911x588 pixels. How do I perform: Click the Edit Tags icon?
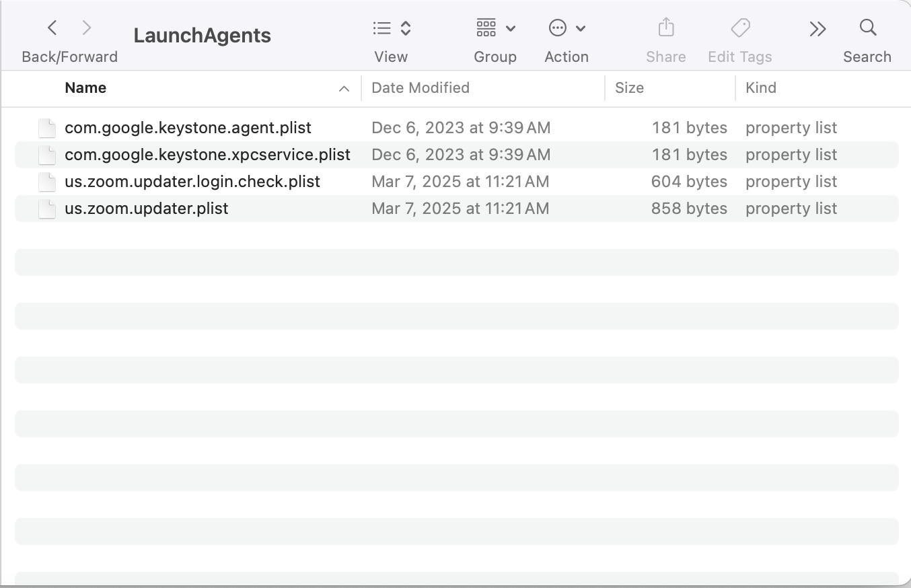[x=740, y=28]
